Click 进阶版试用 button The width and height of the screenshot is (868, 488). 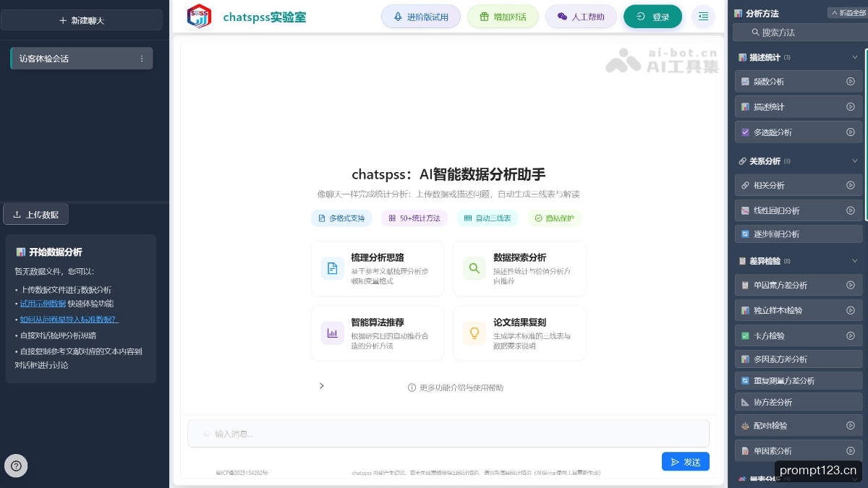point(421,17)
